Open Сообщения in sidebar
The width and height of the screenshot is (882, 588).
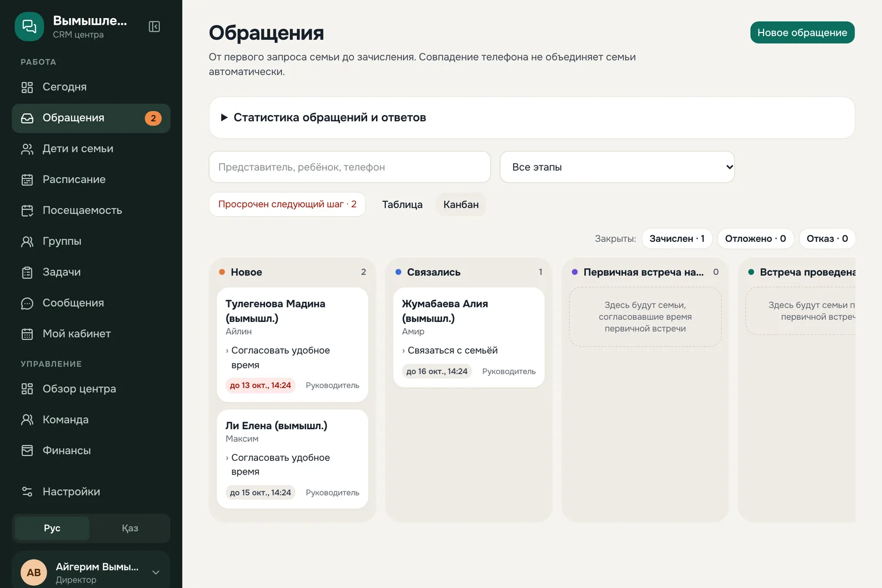[x=91, y=303]
